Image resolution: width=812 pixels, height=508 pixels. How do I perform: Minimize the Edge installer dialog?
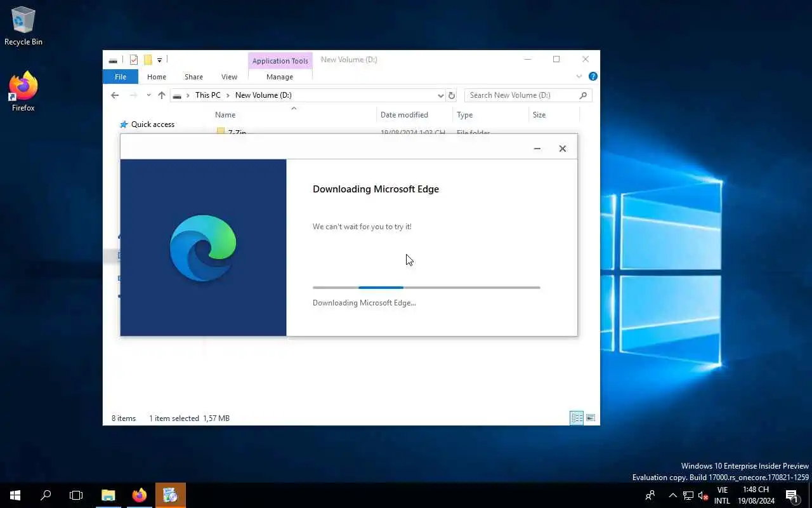point(537,149)
